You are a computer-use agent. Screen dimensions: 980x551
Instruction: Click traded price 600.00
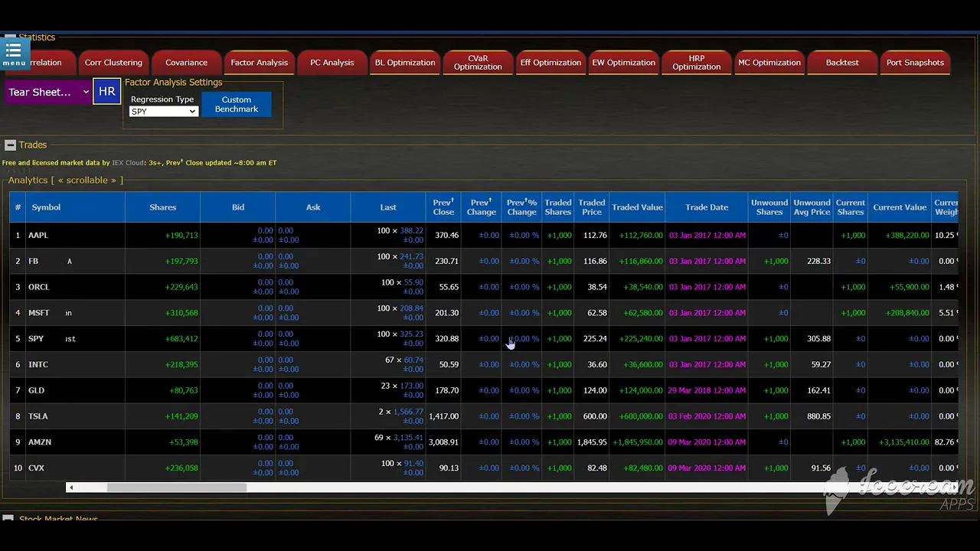click(595, 416)
